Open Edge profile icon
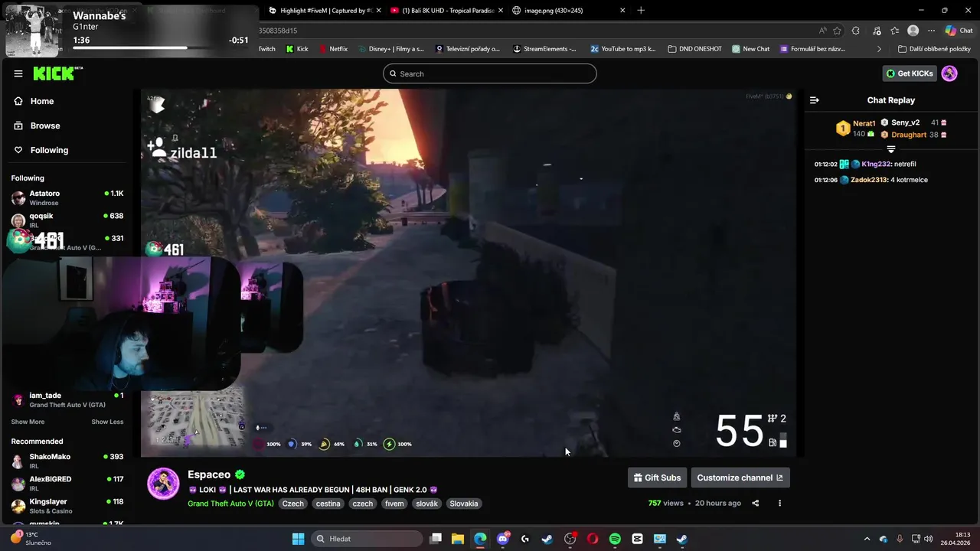This screenshot has height=551, width=980. pyautogui.click(x=913, y=31)
